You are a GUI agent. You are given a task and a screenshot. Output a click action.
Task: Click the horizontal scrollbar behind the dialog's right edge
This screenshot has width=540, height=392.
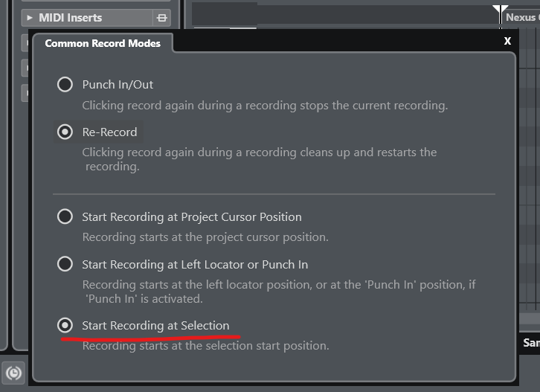[x=530, y=318]
